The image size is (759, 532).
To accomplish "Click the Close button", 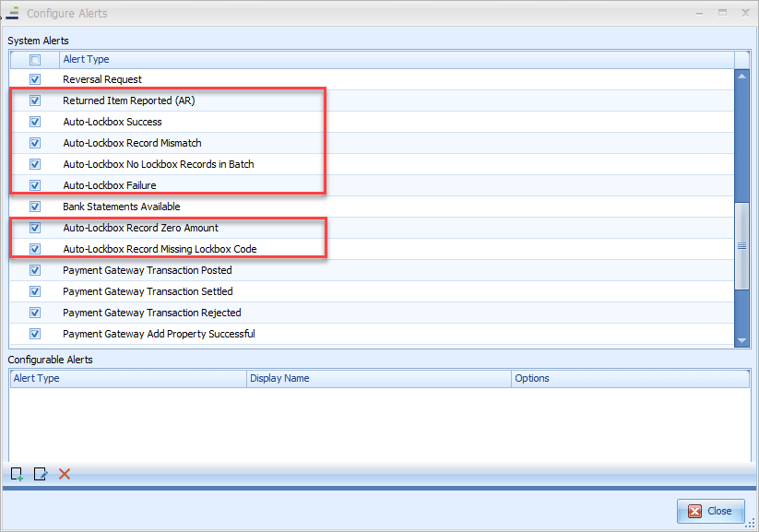I will pyautogui.click(x=711, y=511).
